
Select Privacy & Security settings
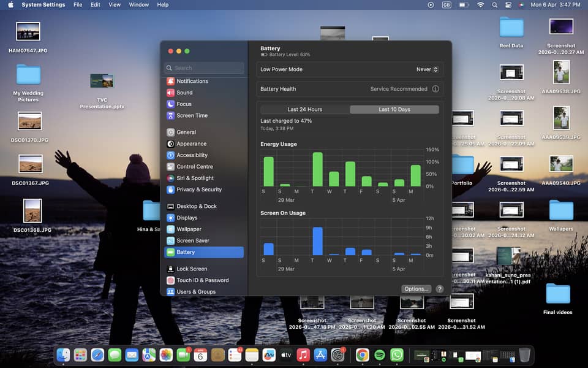pyautogui.click(x=198, y=190)
